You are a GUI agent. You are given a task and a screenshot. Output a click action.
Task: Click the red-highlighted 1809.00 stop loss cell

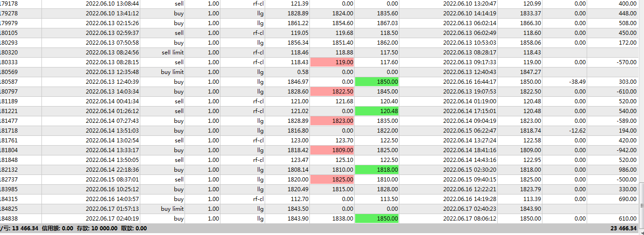coord(332,150)
